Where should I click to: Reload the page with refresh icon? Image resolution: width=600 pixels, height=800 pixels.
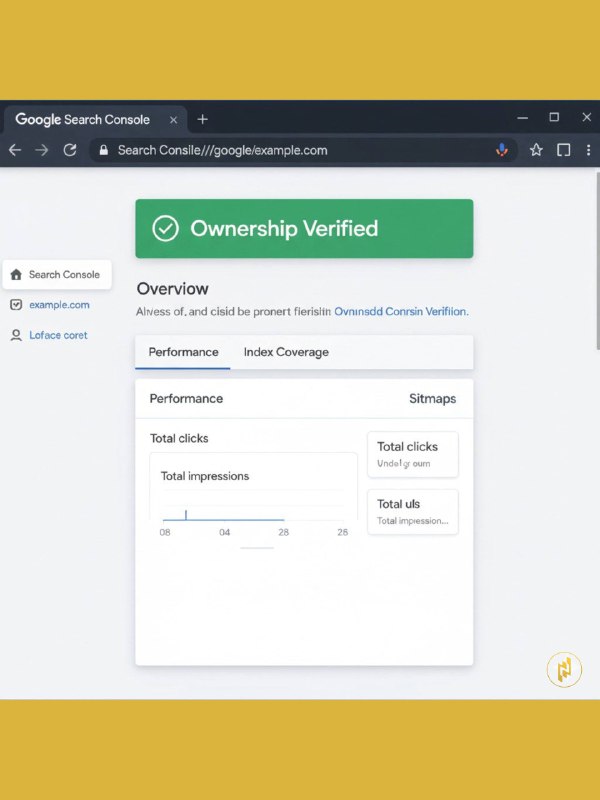70,150
